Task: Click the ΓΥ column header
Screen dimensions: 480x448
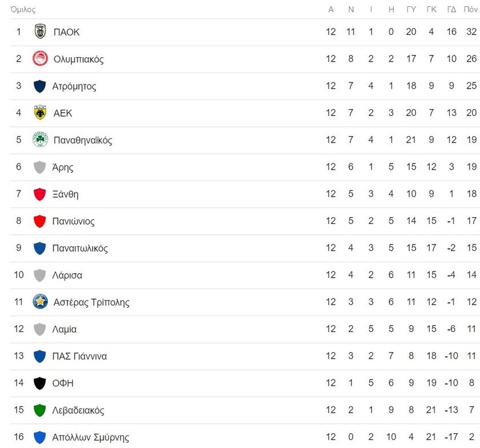Action: pos(411,10)
